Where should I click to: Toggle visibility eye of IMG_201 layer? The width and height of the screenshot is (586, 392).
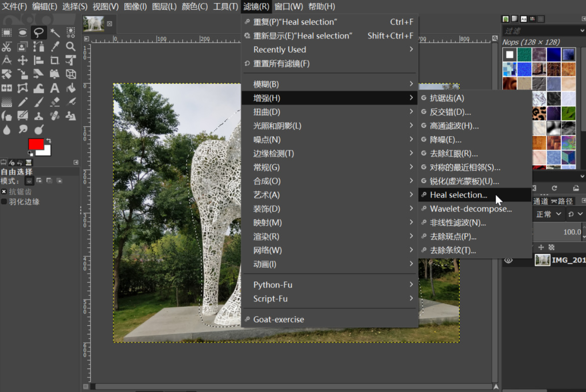coord(509,260)
